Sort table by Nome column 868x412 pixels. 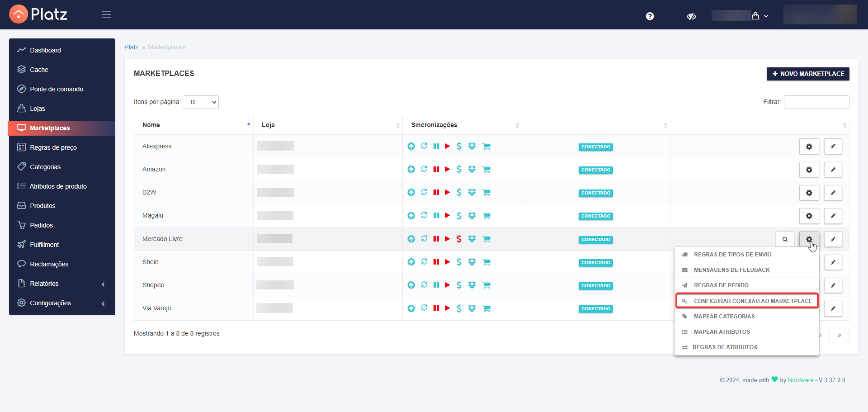tap(193, 125)
